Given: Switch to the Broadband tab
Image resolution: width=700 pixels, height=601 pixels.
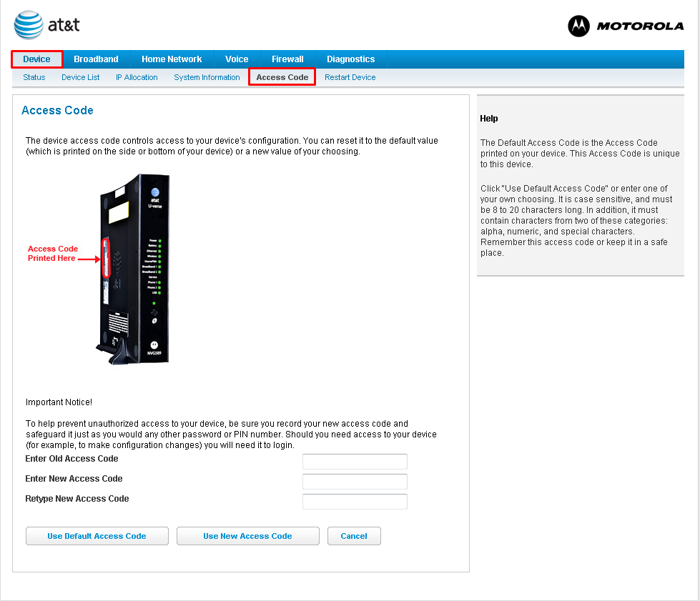Looking at the screenshot, I should 96,59.
